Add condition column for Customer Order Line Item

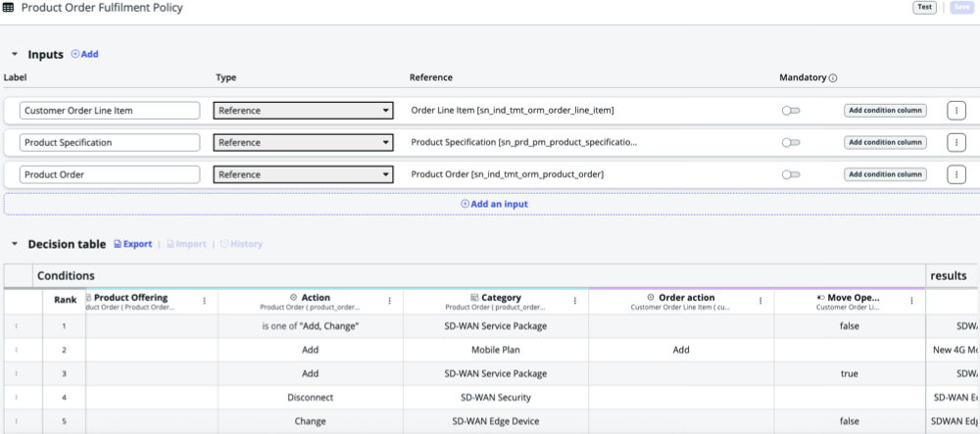[885, 111]
